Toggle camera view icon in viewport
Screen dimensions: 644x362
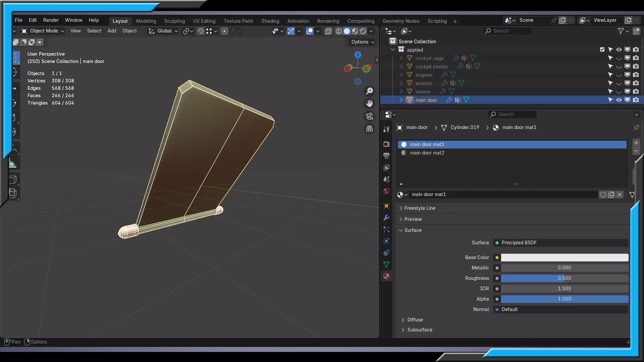pyautogui.click(x=369, y=116)
